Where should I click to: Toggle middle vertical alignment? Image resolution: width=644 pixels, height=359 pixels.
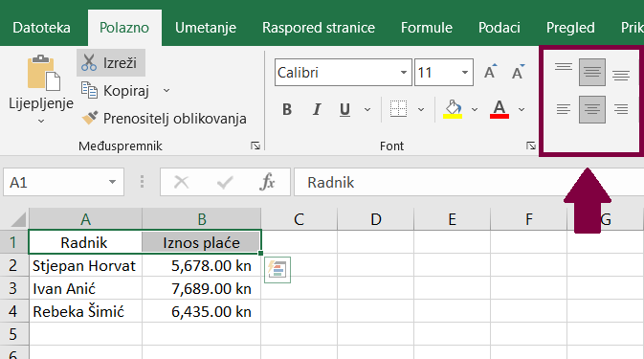coord(591,73)
